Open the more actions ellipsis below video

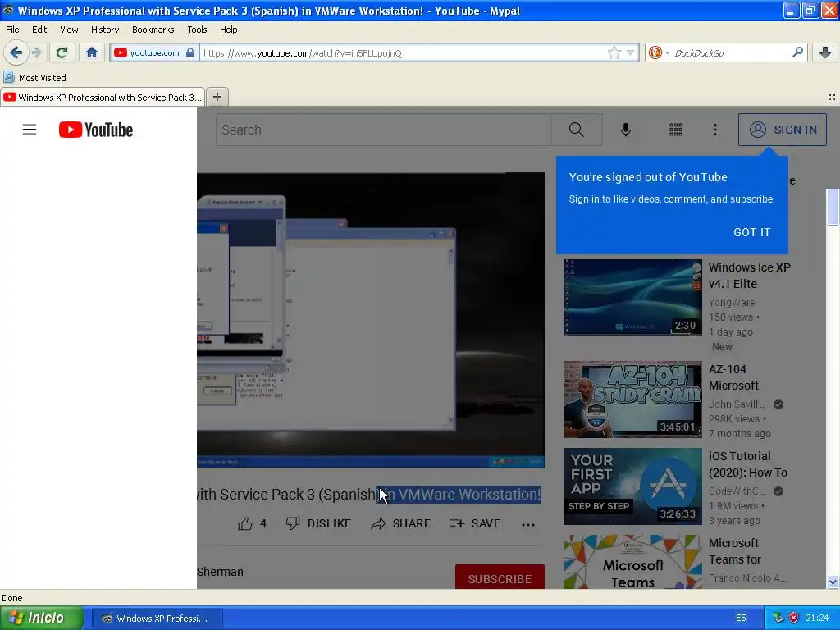528,524
